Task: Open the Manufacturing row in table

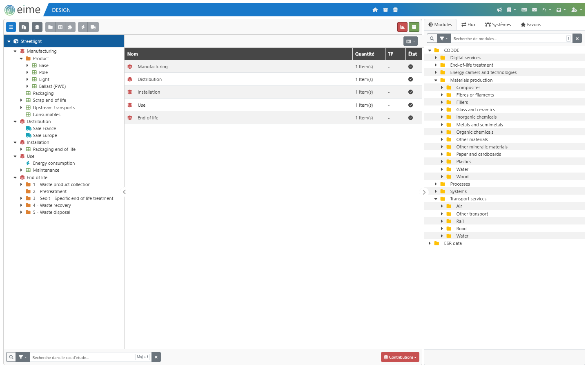Action: (273, 67)
